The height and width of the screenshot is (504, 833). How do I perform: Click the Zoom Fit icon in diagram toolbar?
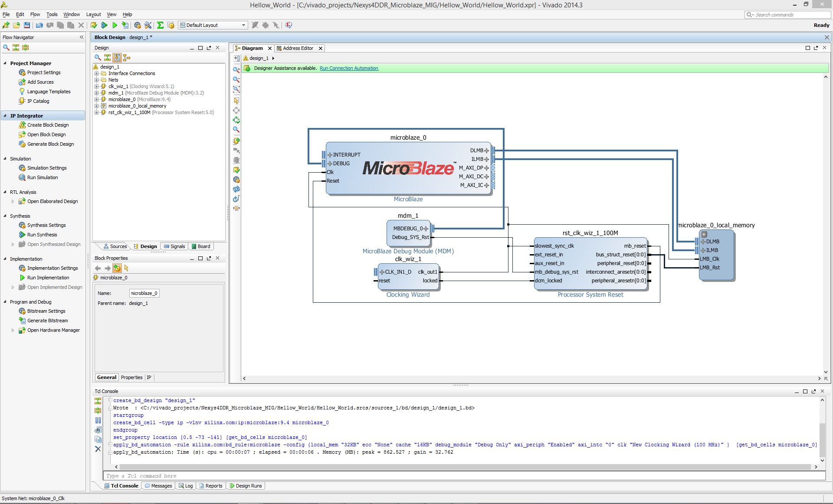click(236, 89)
